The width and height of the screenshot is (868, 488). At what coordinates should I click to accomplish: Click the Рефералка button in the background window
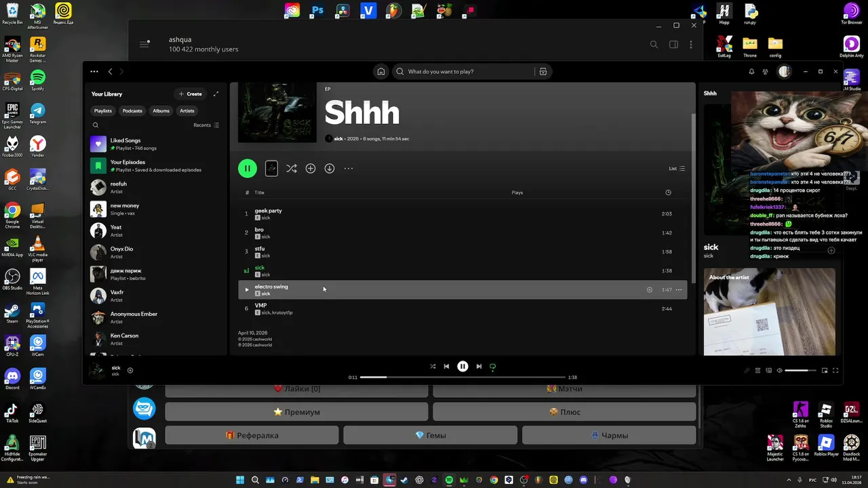point(252,435)
